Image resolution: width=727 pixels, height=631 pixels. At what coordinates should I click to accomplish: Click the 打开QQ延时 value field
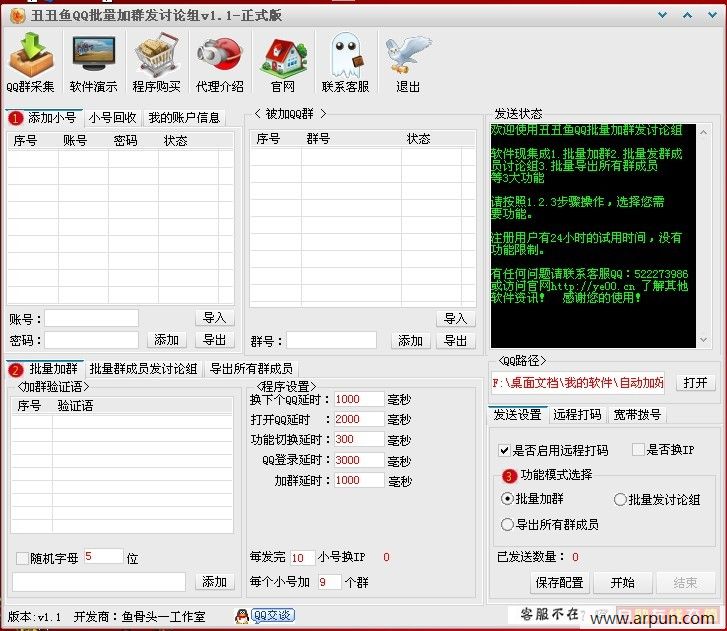point(359,419)
